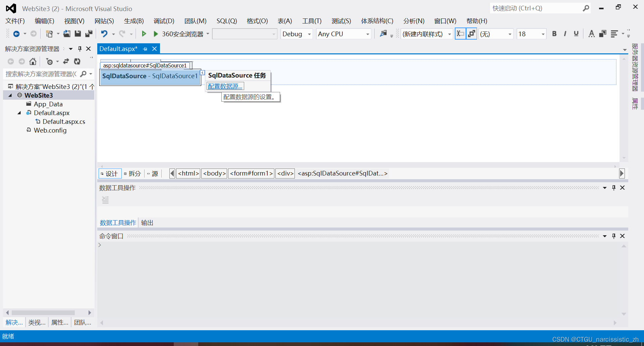
Task: Click the SqlDataSource smart tag arrow
Action: tap(203, 72)
